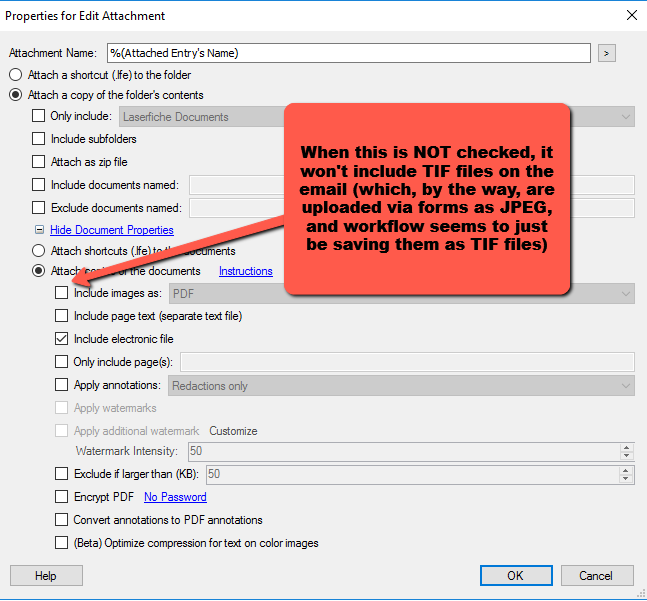Click the Watermark Intensity value field

pos(404,451)
